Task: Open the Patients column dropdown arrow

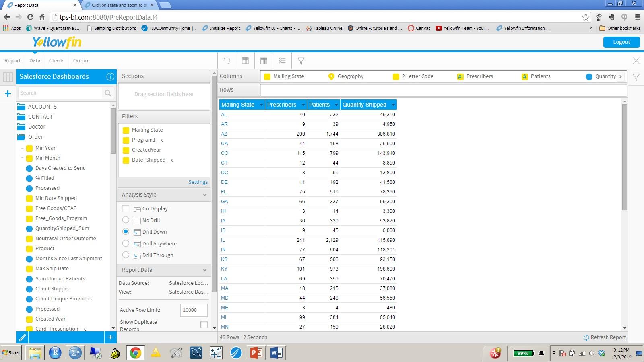Action: tap(336, 105)
